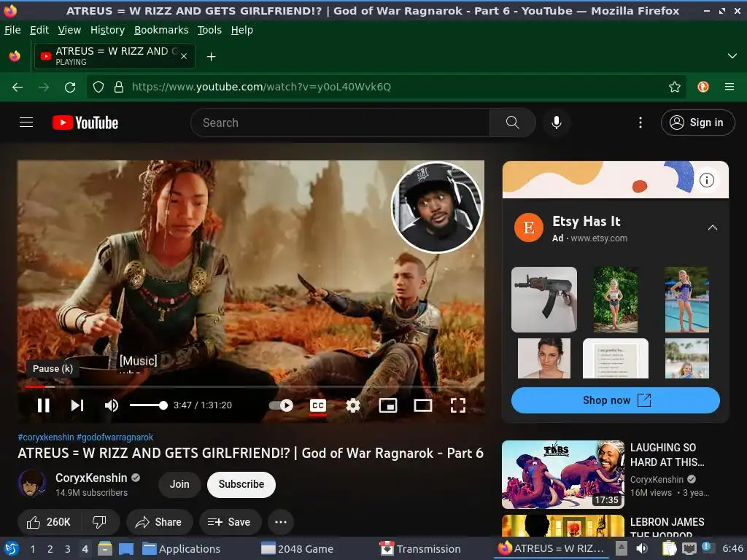Switch to workspace 2 in taskbar
The image size is (747, 560).
[50, 549]
